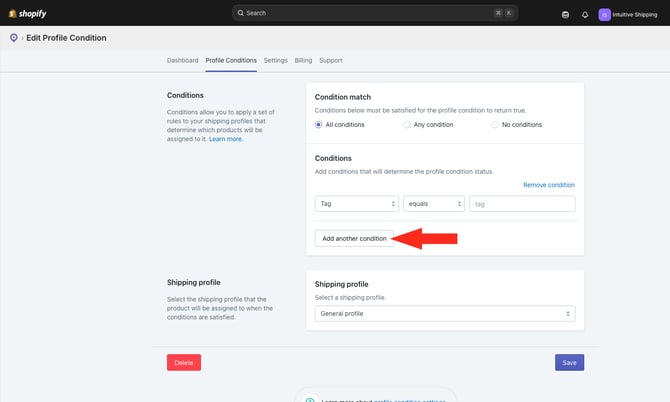This screenshot has height=402, width=670.
Task: Open the equals operator dropdown
Action: click(434, 204)
